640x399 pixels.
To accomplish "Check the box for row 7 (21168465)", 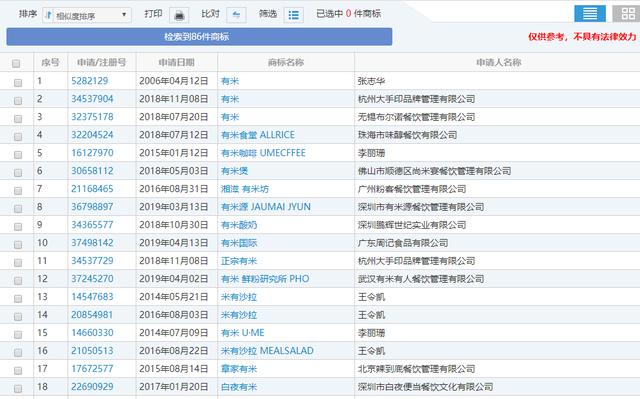I will [x=18, y=191].
